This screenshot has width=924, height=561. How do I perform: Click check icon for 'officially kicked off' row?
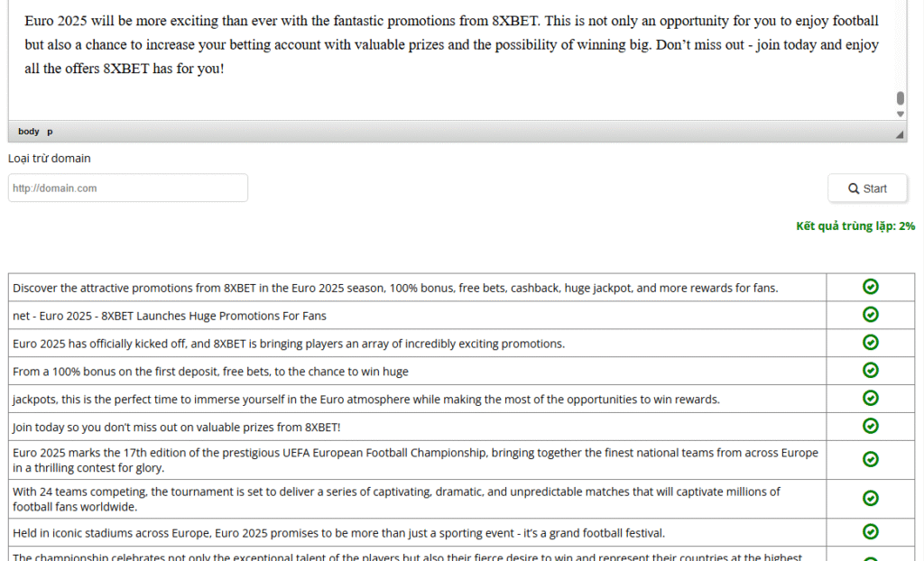click(x=870, y=343)
